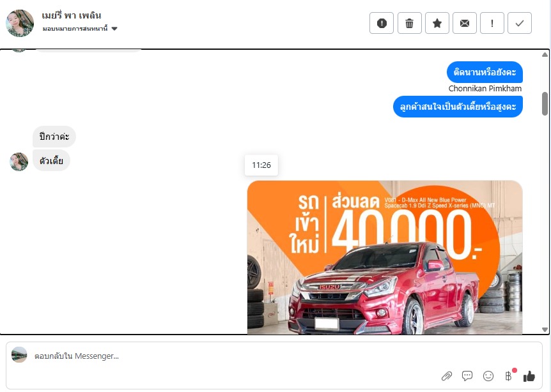This screenshot has width=551, height=392.
Task: Click customer avatar next to 'ตัวเตี้ย'
Action: coord(19,162)
